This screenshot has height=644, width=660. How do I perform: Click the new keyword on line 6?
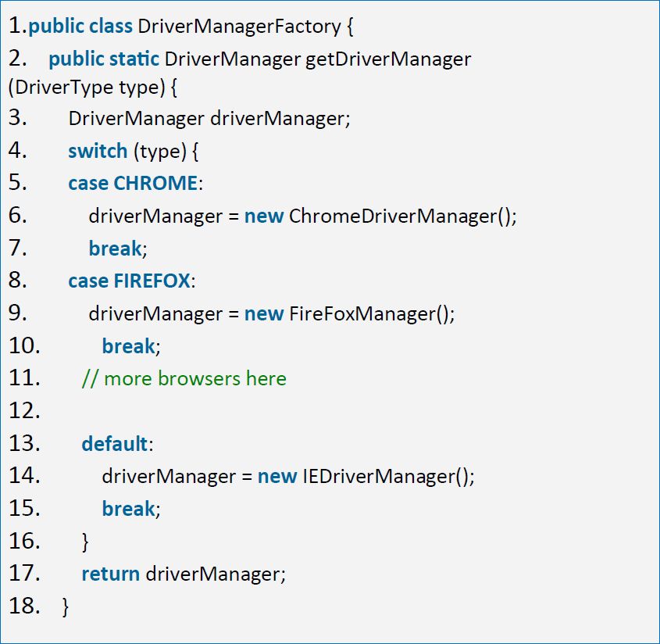click(264, 216)
